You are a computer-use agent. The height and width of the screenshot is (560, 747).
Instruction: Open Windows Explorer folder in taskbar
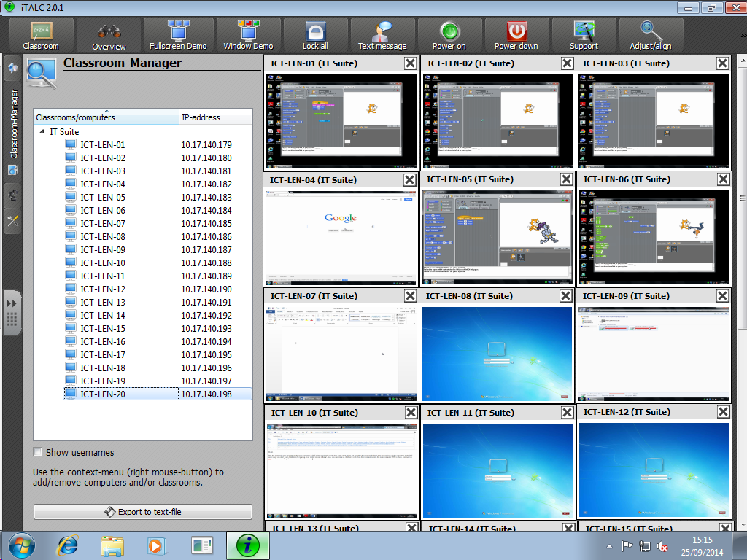pos(112,545)
